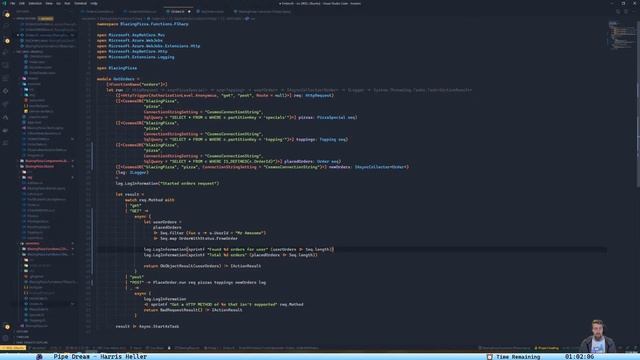Select the active editor tab with unsaved dot
Image resolution: width=640 pixels, height=360 pixels.
tap(178, 11)
